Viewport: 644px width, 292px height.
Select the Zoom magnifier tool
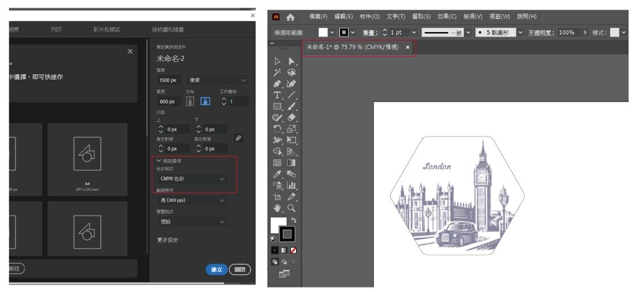[291, 208]
